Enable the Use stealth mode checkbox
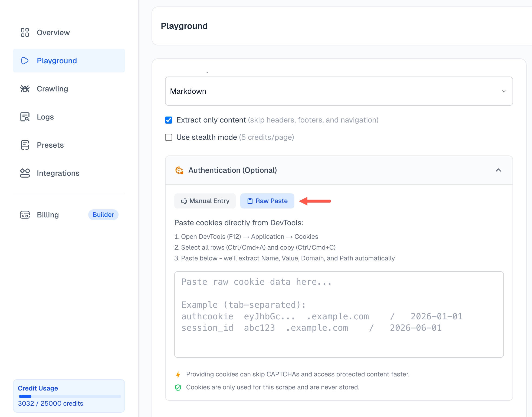This screenshot has height=417, width=532. point(169,137)
